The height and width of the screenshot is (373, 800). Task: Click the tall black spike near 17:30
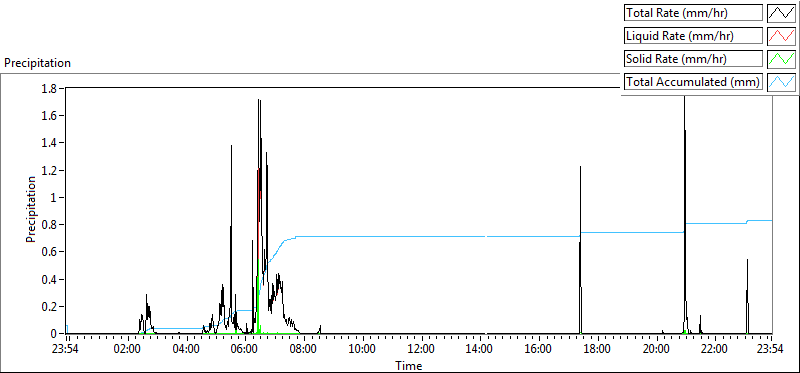pyautogui.click(x=580, y=250)
